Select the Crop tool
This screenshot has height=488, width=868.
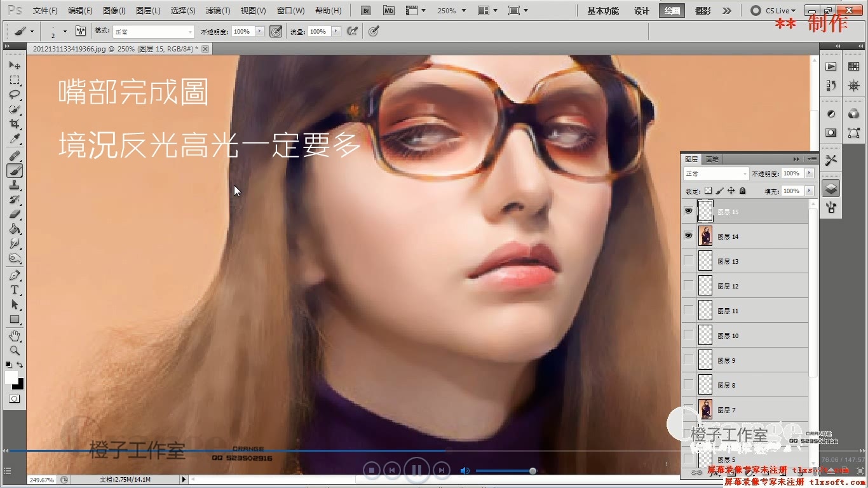(15, 124)
